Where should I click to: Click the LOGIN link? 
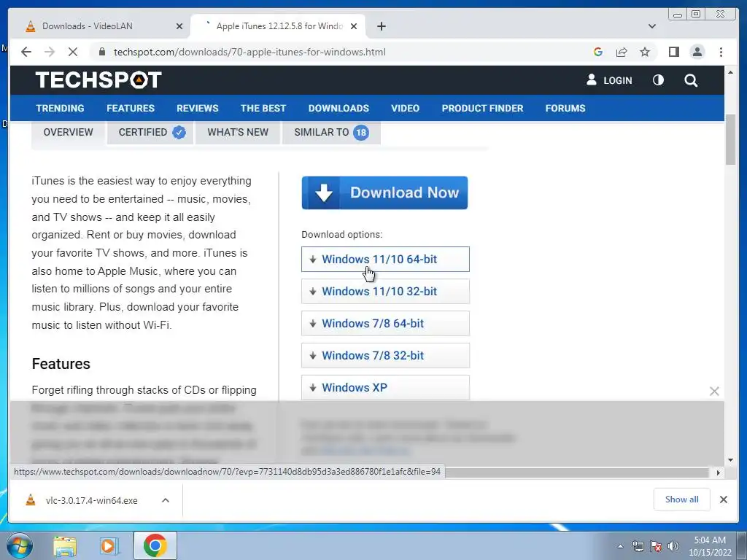609,80
